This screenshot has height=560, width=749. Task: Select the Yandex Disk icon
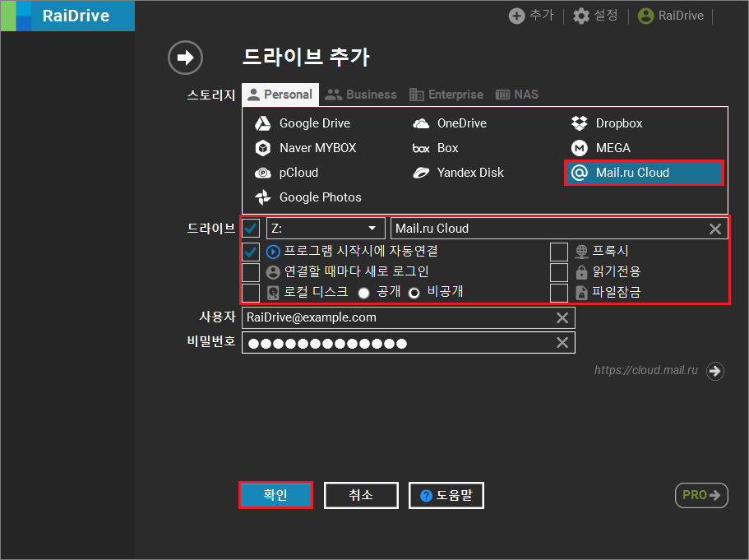pyautogui.click(x=421, y=173)
